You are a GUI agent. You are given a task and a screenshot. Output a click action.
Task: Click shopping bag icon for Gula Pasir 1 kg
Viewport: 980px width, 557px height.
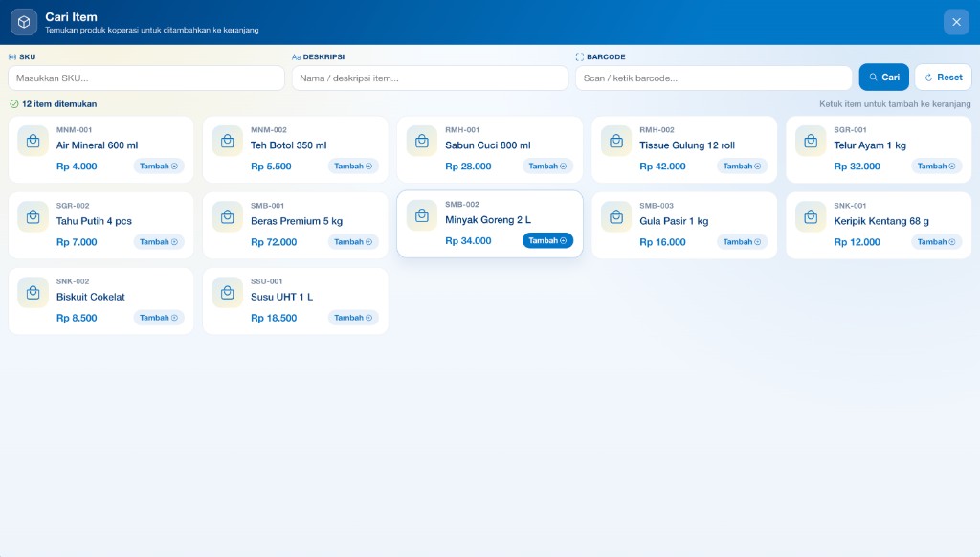616,217
